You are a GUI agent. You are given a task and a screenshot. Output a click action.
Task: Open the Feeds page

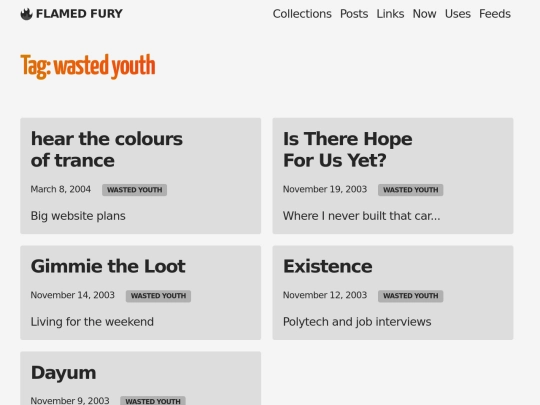click(495, 14)
